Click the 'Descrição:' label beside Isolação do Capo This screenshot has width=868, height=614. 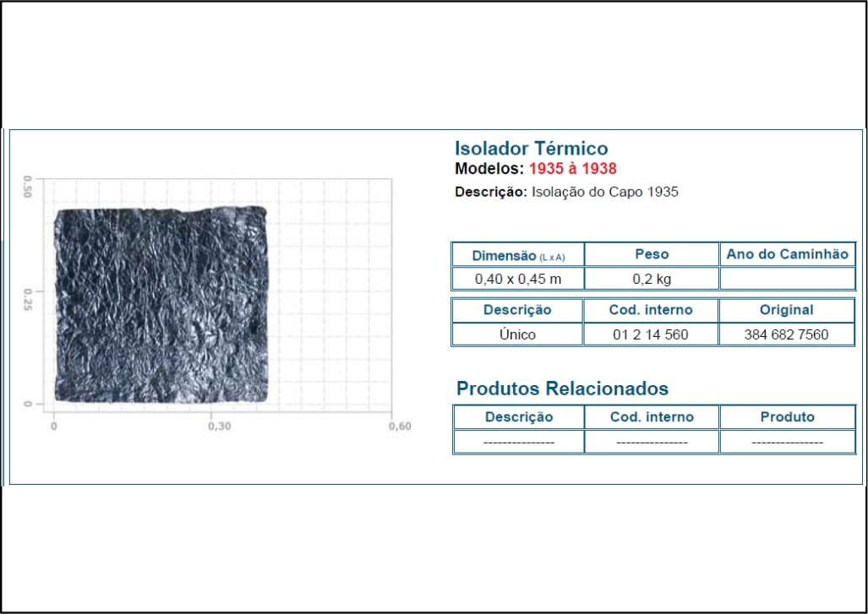491,192
